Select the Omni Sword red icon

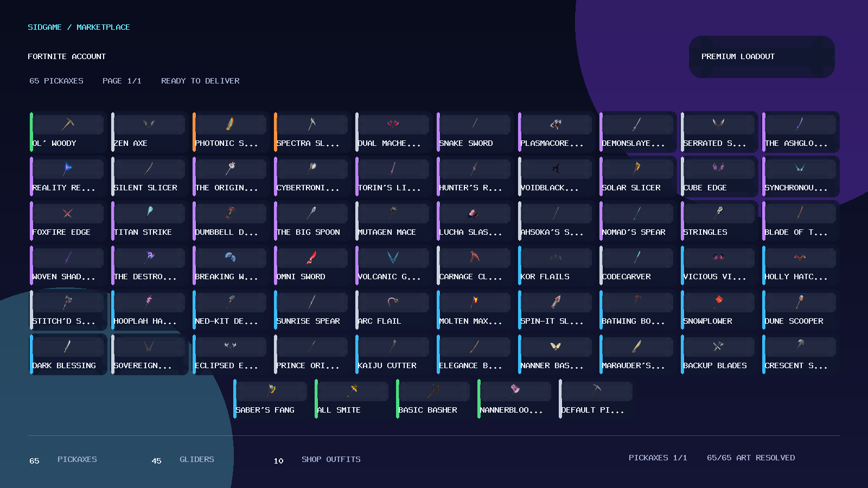click(311, 258)
